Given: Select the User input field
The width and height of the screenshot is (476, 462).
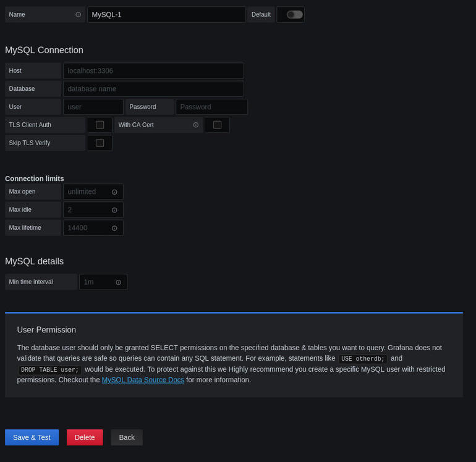Looking at the screenshot, I should pyautogui.click(x=93, y=107).
